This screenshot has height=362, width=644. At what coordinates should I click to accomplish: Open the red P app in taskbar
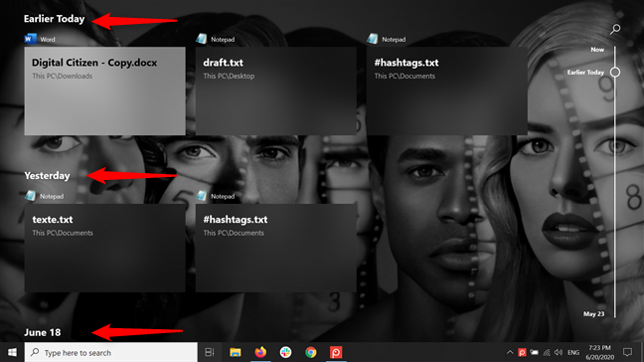click(x=336, y=352)
